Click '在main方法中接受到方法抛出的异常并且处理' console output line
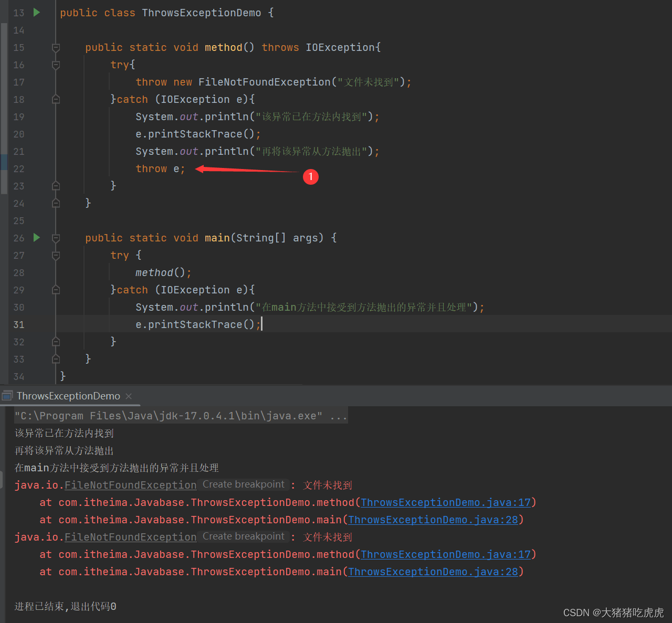672x623 pixels. (x=117, y=468)
